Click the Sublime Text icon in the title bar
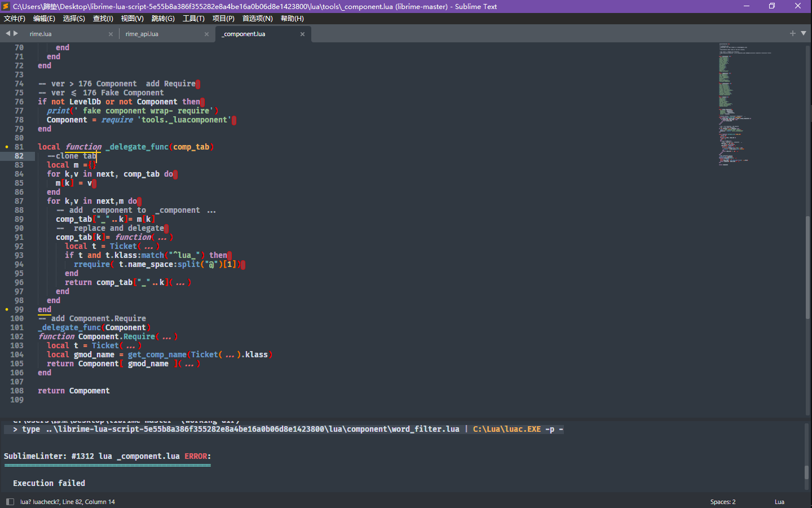The height and width of the screenshot is (508, 812). coord(6,6)
